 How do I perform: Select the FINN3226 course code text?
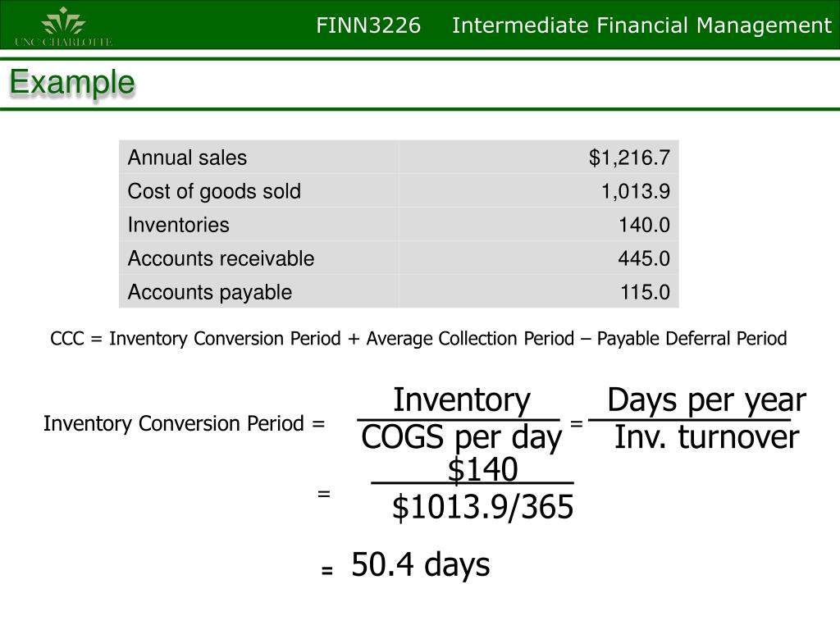[368, 25]
